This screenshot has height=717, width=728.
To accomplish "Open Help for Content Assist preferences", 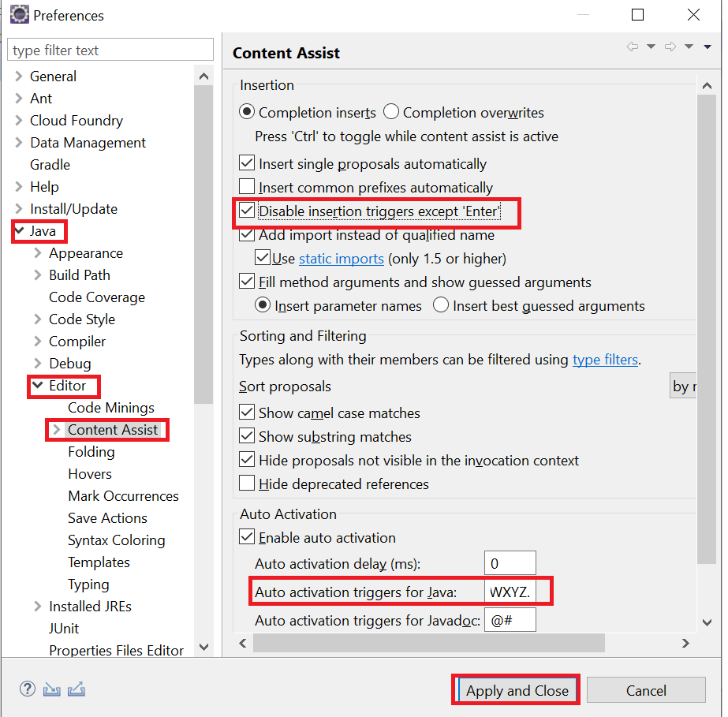I will point(27,689).
